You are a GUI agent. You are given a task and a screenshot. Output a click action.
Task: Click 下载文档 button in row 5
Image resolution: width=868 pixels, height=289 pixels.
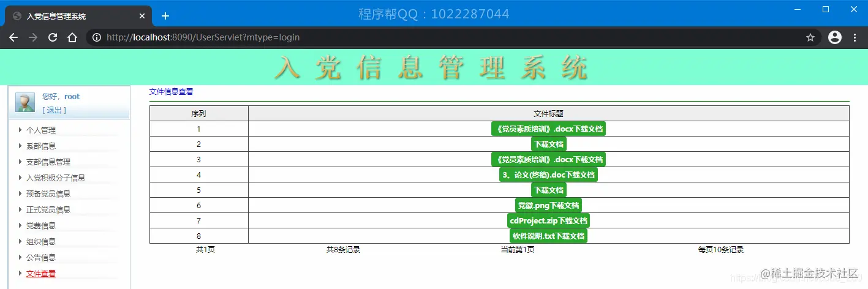pos(548,190)
